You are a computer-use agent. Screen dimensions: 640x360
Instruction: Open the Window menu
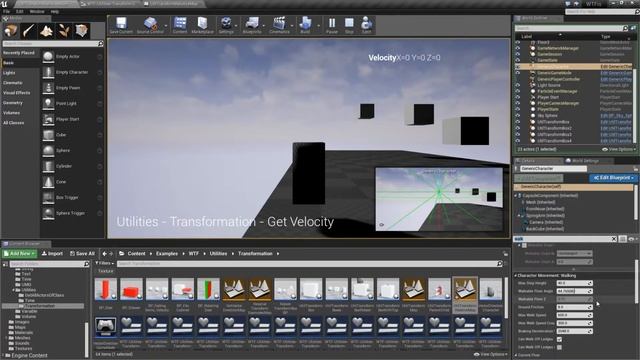(x=37, y=11)
